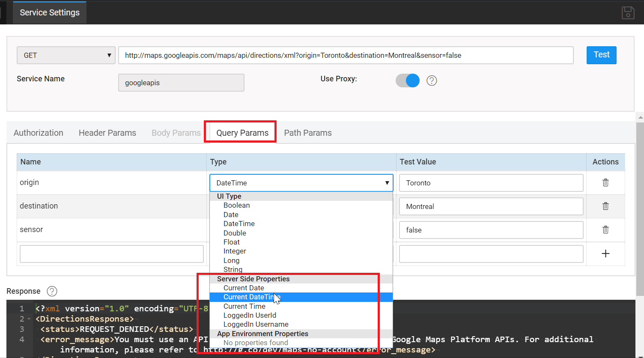This screenshot has width=644, height=358.
Task: Click the save icon in top bar
Action: 628,12
